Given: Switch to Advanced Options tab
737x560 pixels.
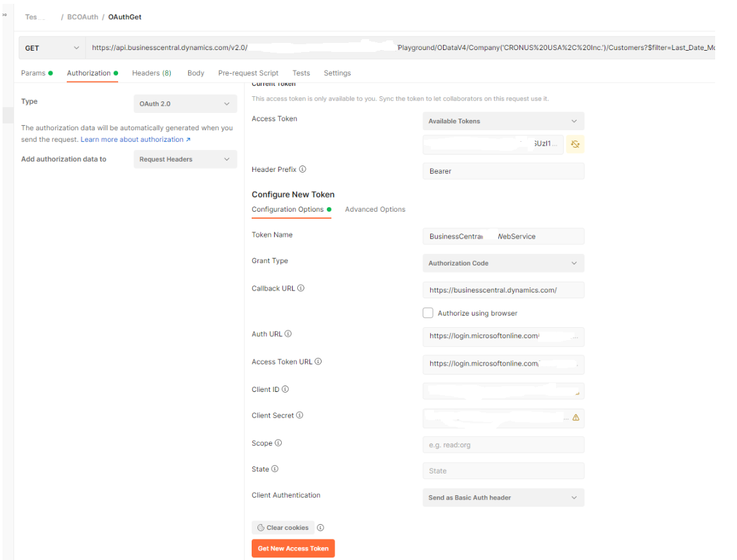Looking at the screenshot, I should pos(375,209).
